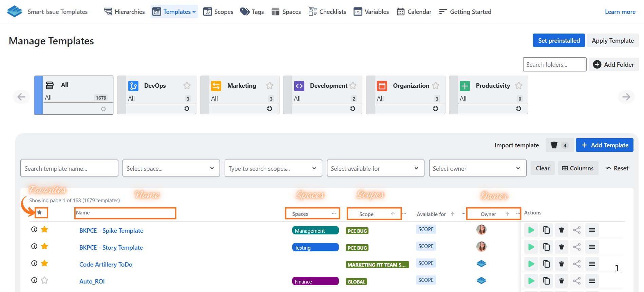Click the Smart Issue Templates logo
This screenshot has height=292, width=644.
click(x=15, y=12)
